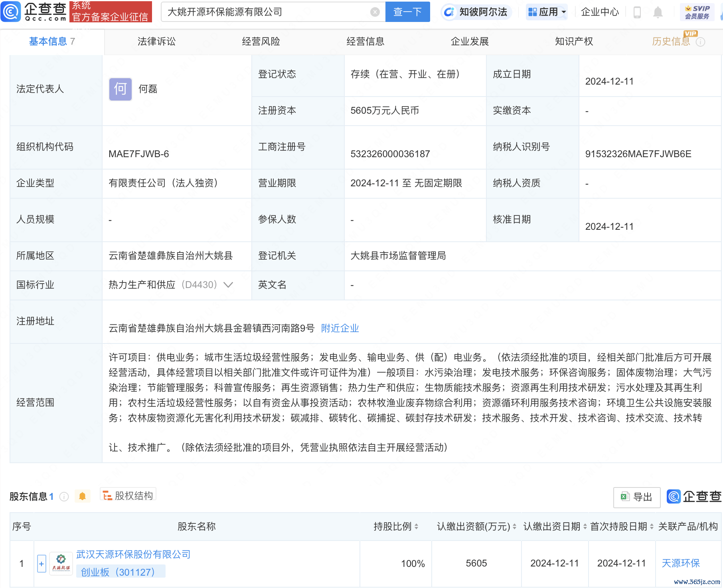
Task: Click the 知彼阿尔法 assistant icon
Action: coord(449,12)
